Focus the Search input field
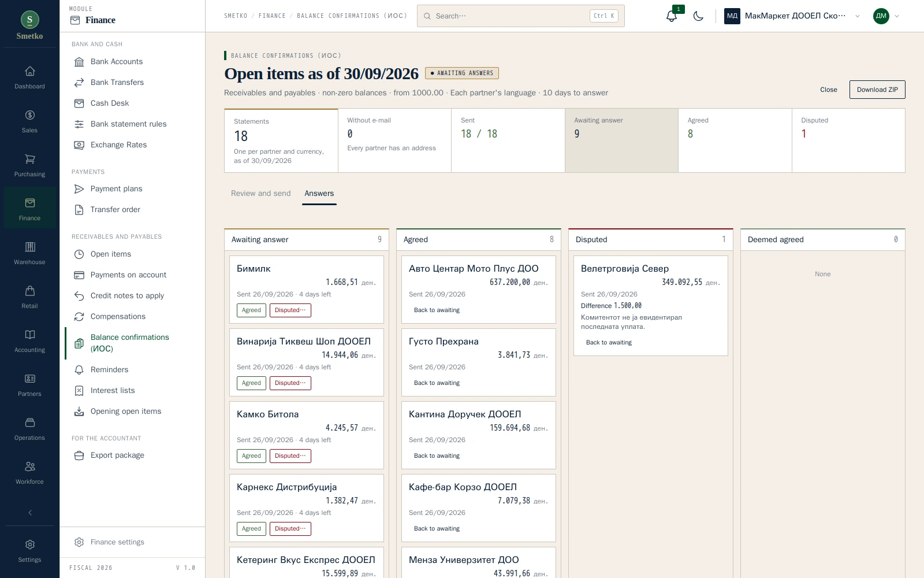 pyautogui.click(x=520, y=16)
